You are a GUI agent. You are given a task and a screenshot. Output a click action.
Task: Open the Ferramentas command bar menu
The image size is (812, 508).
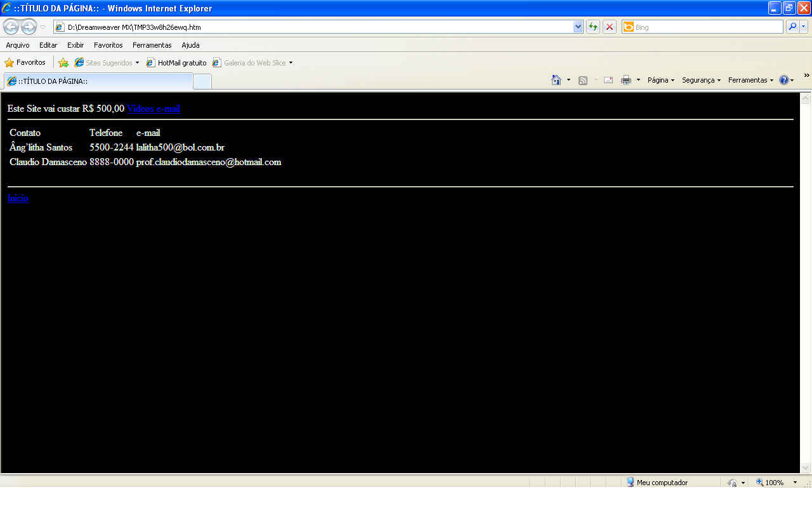(750, 80)
